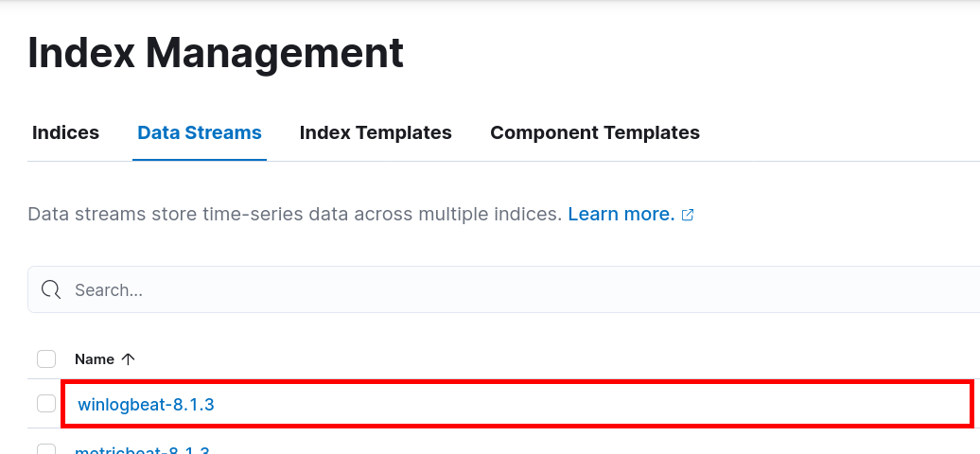Open the metricbeat-8.1.3 data stream
This screenshot has width=980, height=454.
[x=142, y=450]
